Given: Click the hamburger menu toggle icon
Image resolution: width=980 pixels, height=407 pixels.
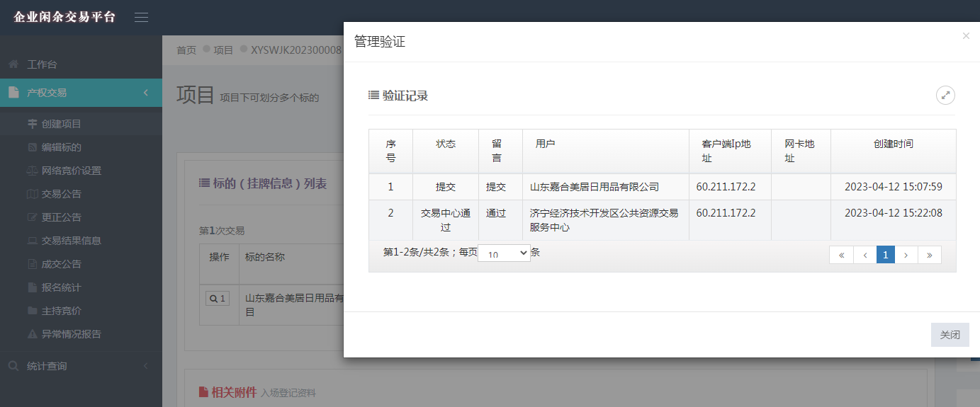Looking at the screenshot, I should tap(141, 17).
